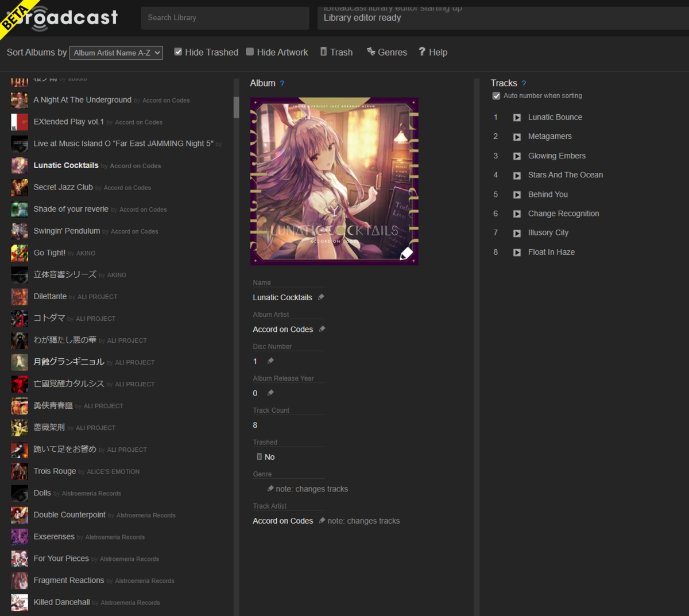This screenshot has width=689, height=616.
Task: Edit the album name Lunatic Cocktails
Action: click(321, 297)
